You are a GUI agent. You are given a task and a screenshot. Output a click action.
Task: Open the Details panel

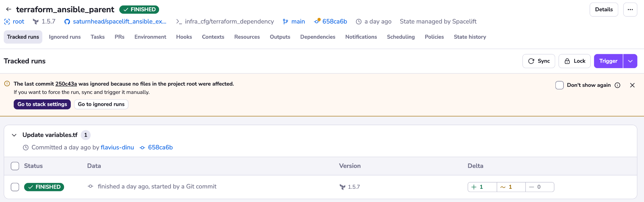click(604, 9)
